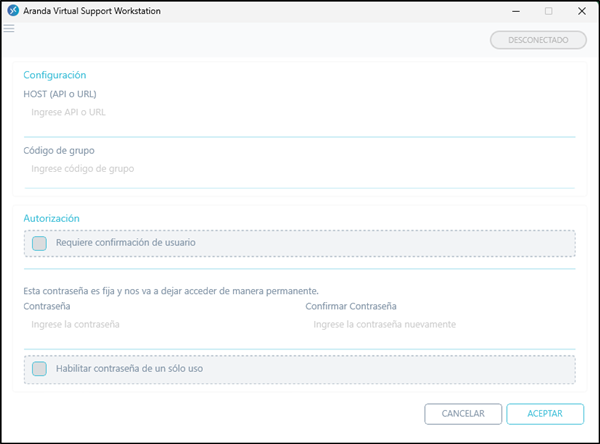Viewport: 600px width, 444px height.
Task: Open the hamburger menu icon
Action: (9, 29)
